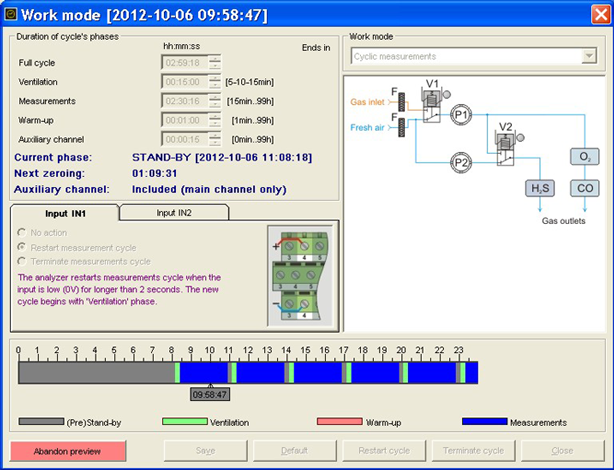Click the Full cycle duration spinner arrows
The image size is (614, 470).
click(x=216, y=63)
